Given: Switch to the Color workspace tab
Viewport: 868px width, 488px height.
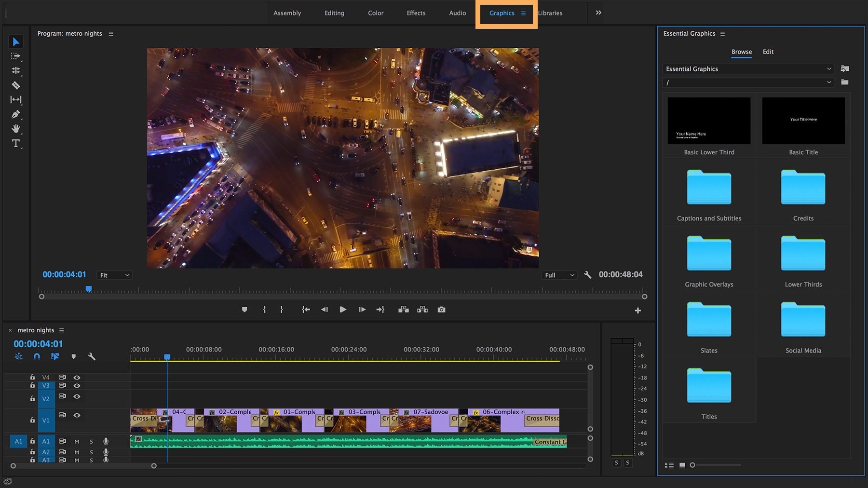Looking at the screenshot, I should click(376, 13).
